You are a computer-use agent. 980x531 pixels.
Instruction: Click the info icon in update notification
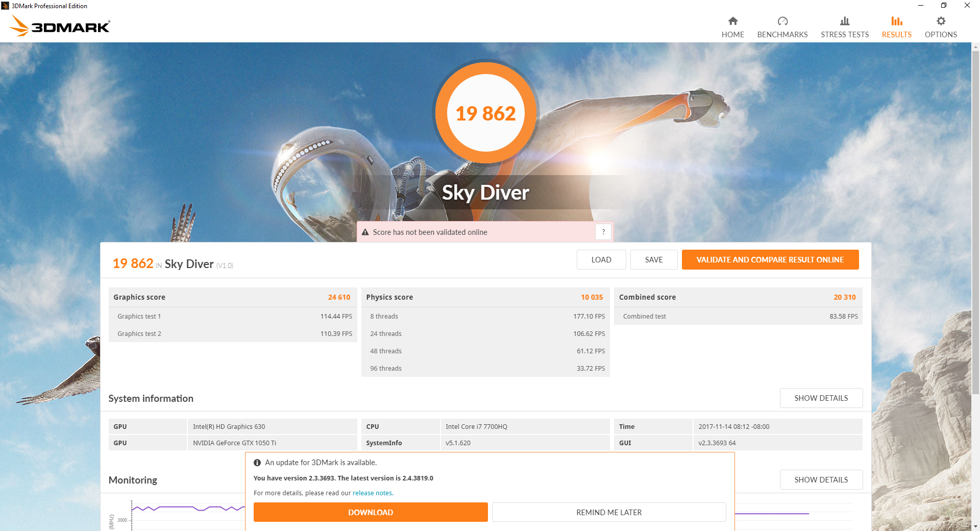(x=257, y=463)
